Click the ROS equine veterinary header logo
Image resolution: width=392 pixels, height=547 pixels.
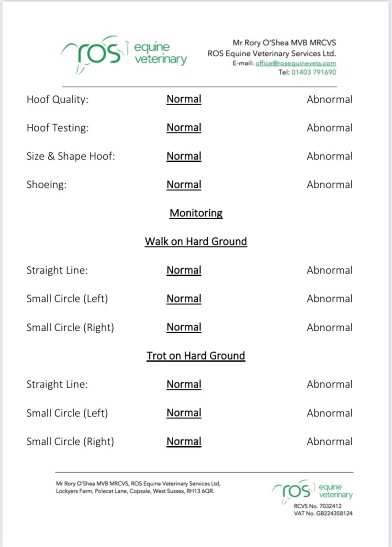(124, 55)
